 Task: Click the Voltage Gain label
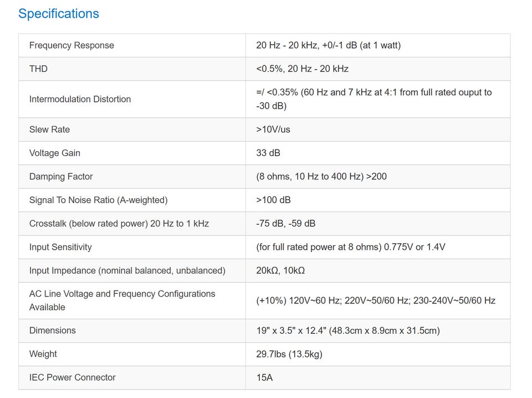point(55,153)
